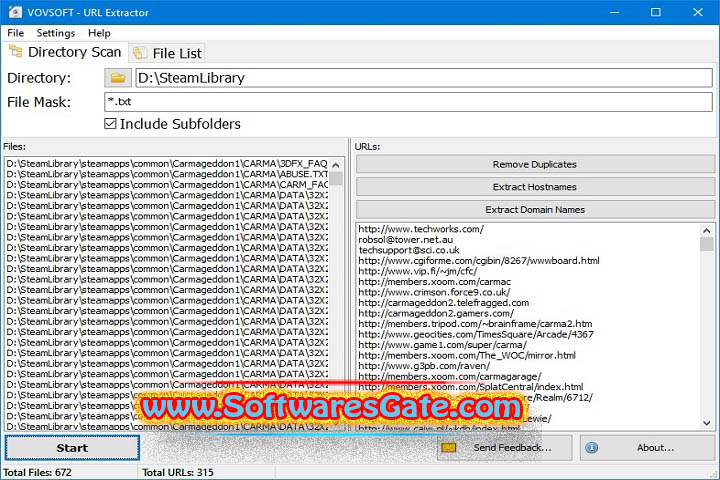Select entry robsol@tower.net.au
Screen dimensions: 720x480
405,239
